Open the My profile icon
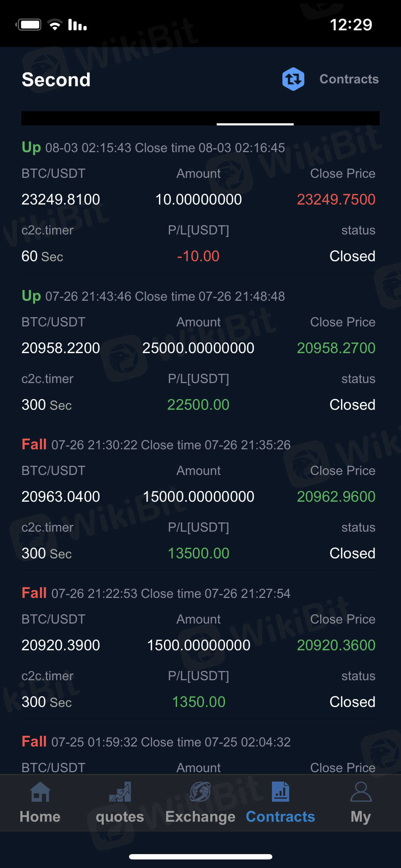 [x=361, y=792]
